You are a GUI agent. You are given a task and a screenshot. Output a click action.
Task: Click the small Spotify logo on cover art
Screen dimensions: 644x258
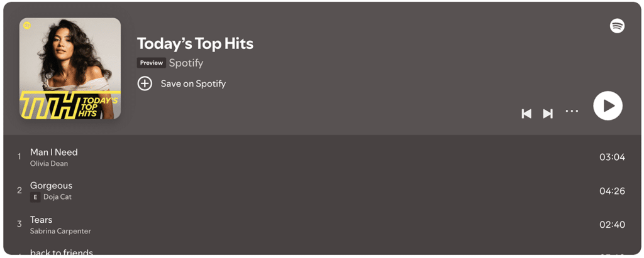pos(27,26)
